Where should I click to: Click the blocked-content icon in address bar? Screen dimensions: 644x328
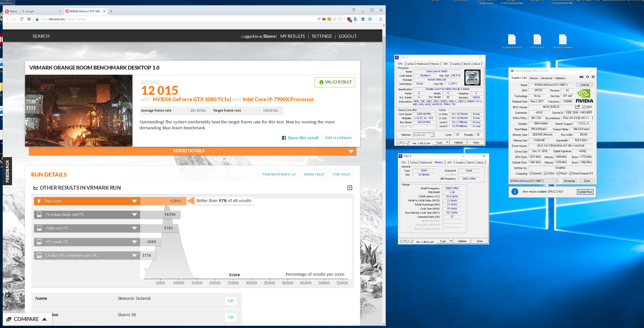click(329, 19)
